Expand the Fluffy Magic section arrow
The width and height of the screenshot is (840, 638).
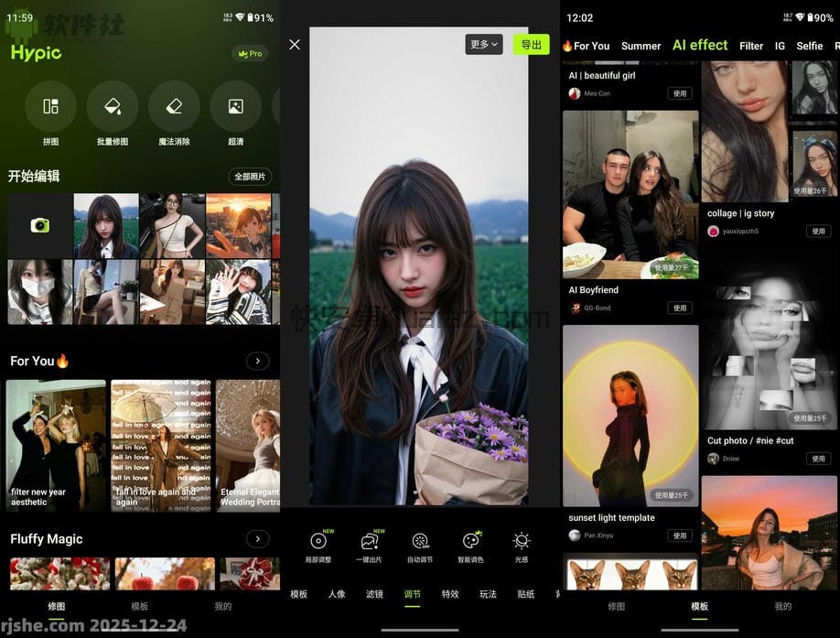(x=259, y=539)
